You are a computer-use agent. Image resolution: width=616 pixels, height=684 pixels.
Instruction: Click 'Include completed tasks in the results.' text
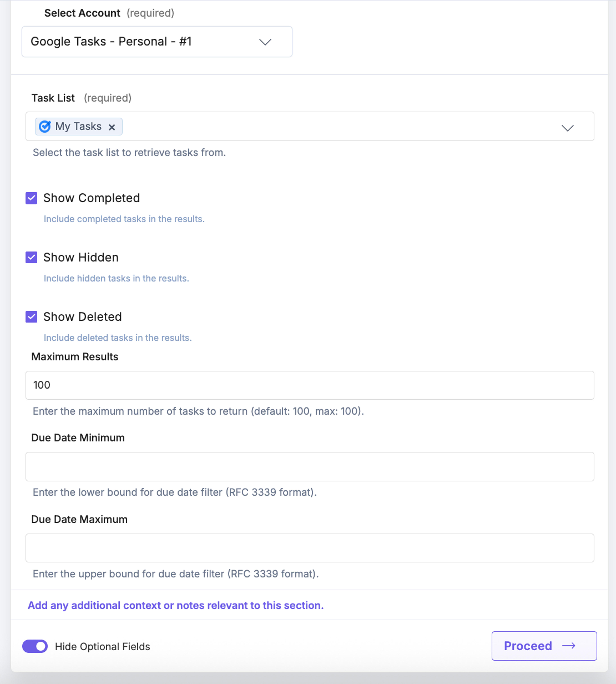[x=124, y=219]
